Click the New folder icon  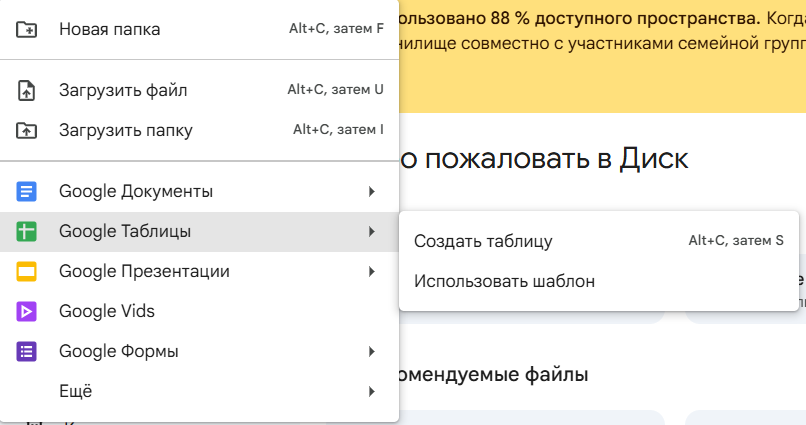pyautogui.click(x=26, y=29)
